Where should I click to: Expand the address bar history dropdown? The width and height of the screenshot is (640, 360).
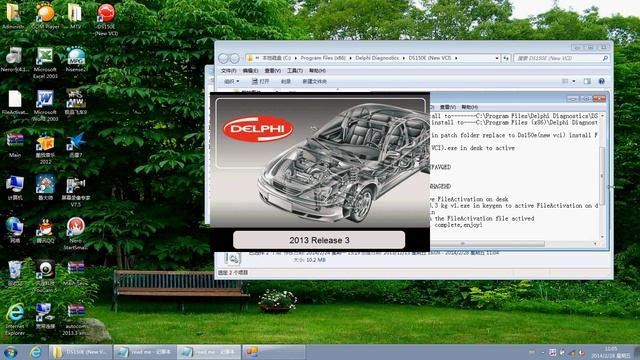pyautogui.click(x=497, y=58)
